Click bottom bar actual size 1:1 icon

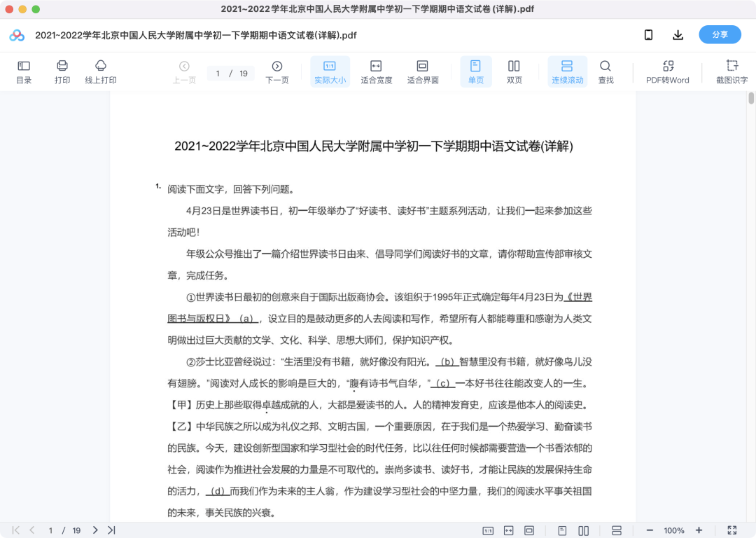click(488, 531)
